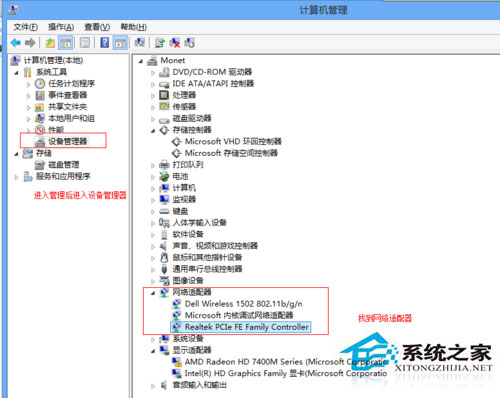Select the 传感器 category

click(x=184, y=107)
